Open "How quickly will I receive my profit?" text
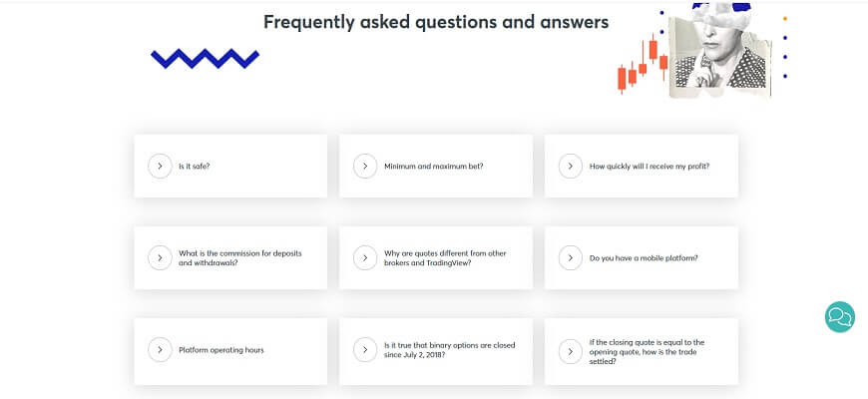 (649, 167)
